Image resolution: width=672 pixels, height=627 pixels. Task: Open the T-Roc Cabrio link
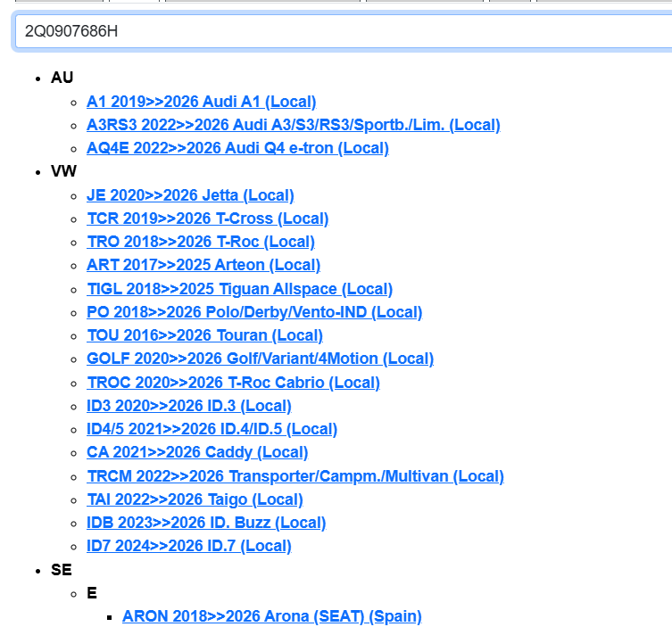pyautogui.click(x=233, y=383)
